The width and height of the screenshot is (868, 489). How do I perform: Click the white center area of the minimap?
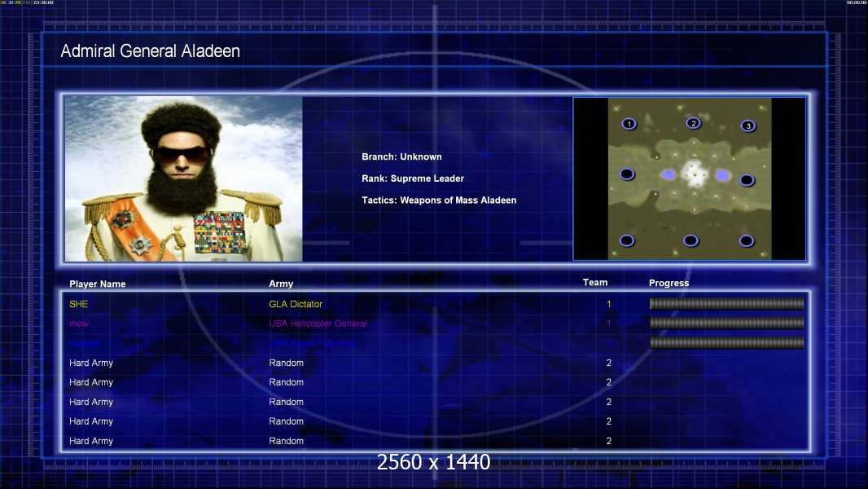click(694, 174)
